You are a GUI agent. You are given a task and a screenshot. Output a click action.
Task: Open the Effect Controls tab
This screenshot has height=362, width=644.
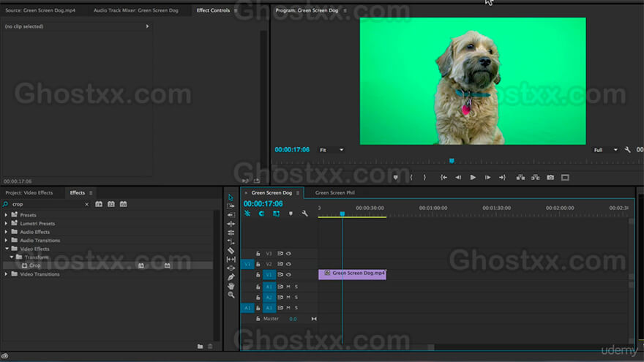click(x=213, y=10)
